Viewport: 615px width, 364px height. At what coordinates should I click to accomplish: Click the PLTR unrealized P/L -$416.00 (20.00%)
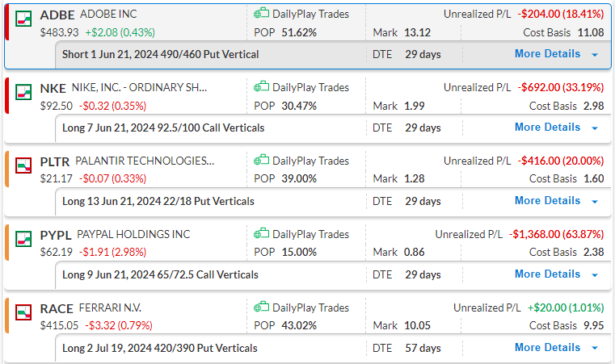(x=561, y=161)
